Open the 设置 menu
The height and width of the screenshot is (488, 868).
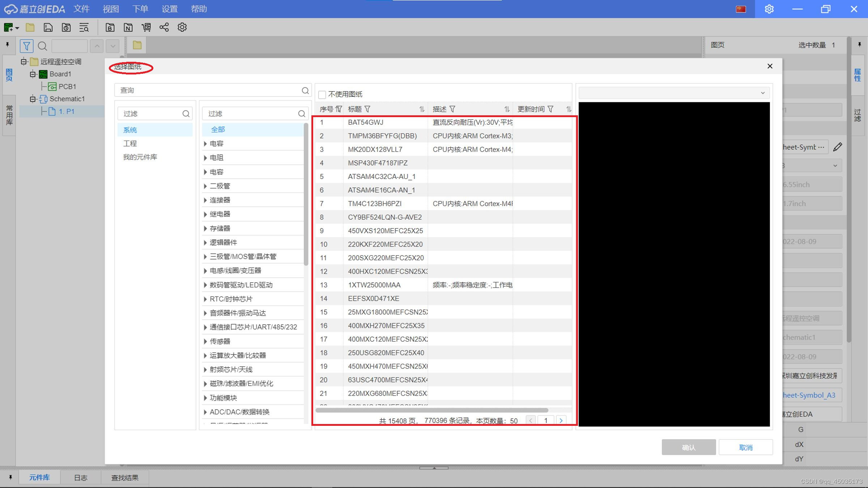[x=170, y=9]
